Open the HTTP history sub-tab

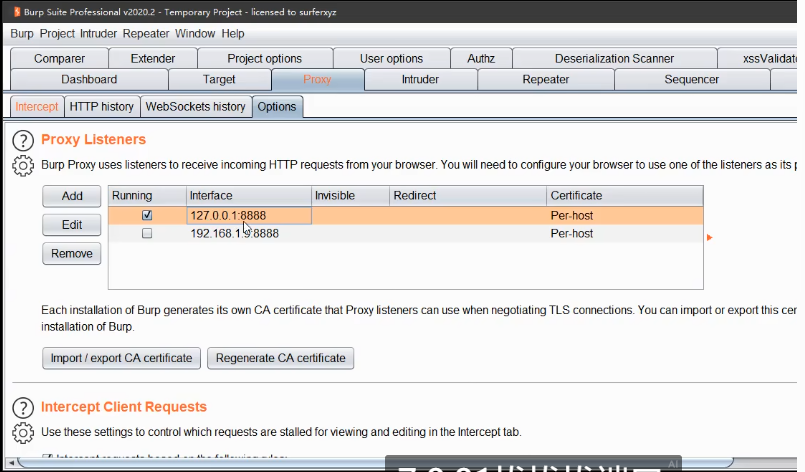coord(101,107)
